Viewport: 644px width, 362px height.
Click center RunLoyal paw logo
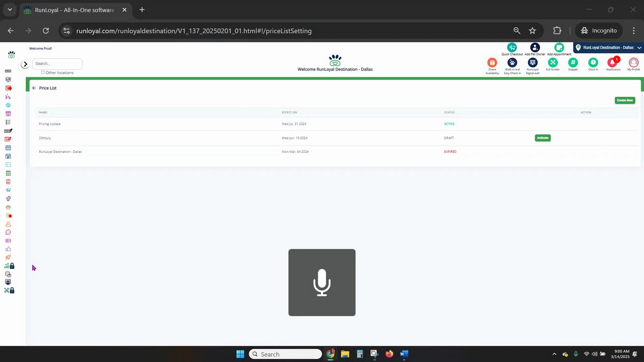[335, 60]
